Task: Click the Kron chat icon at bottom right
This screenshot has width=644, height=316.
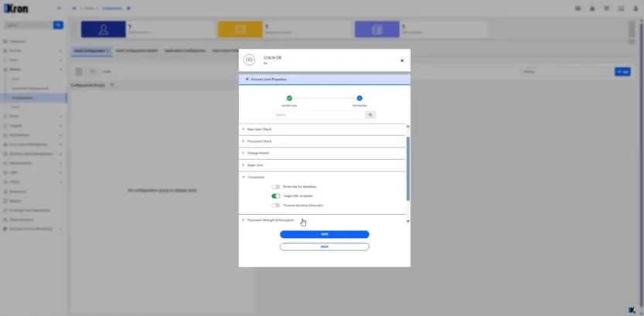Action: (632, 310)
